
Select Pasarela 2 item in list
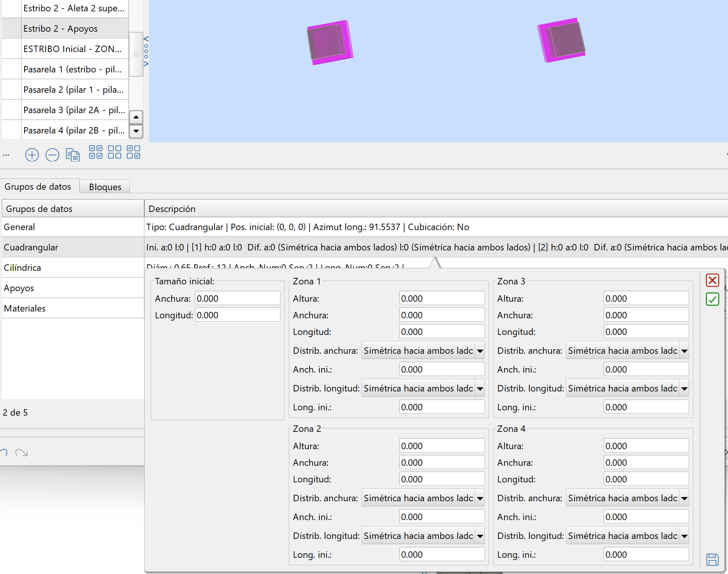(74, 90)
